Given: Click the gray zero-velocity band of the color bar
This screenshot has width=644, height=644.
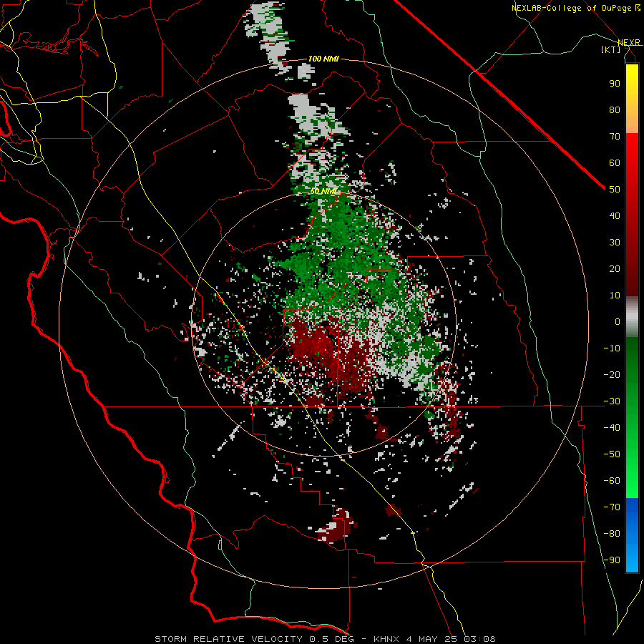Looking at the screenshot, I should point(632,317).
